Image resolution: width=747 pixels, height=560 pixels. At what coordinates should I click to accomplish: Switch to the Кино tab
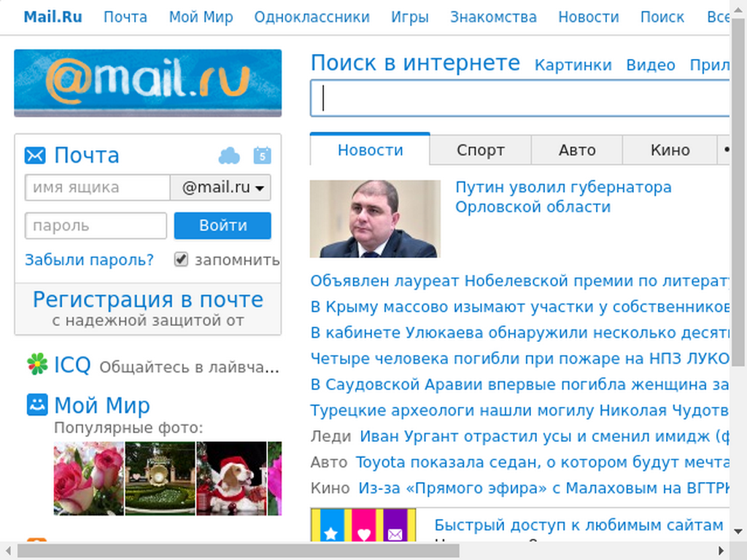point(670,150)
